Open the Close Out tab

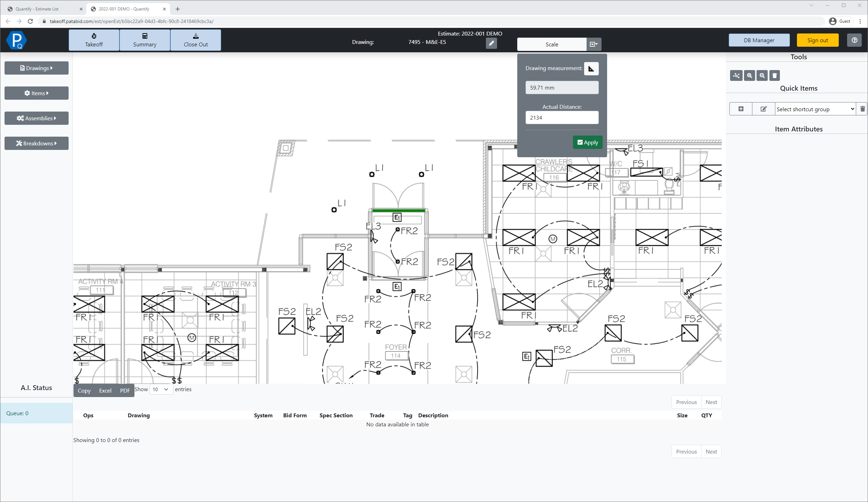196,40
